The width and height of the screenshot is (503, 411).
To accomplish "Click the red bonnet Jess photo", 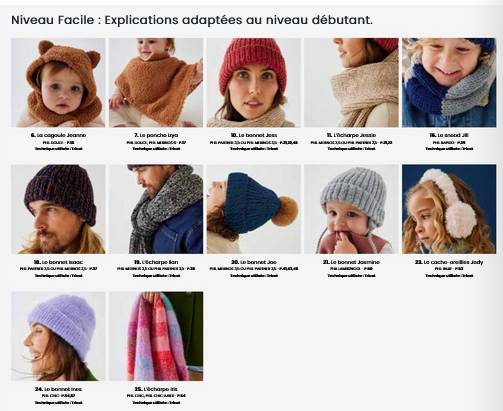I will (x=254, y=83).
